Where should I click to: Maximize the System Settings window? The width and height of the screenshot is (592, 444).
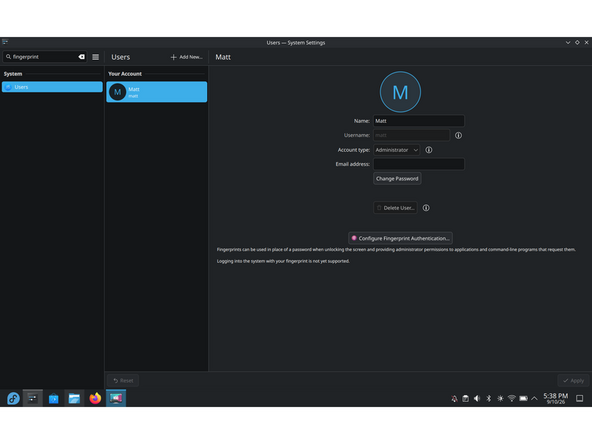(x=577, y=43)
